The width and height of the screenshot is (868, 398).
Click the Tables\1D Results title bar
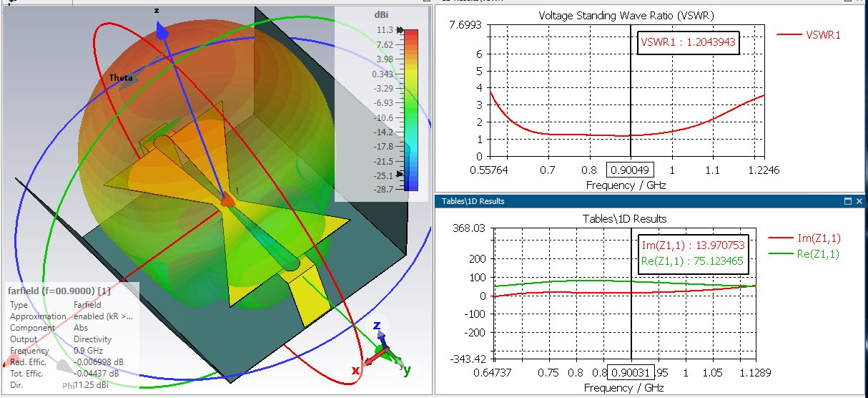(x=651, y=201)
